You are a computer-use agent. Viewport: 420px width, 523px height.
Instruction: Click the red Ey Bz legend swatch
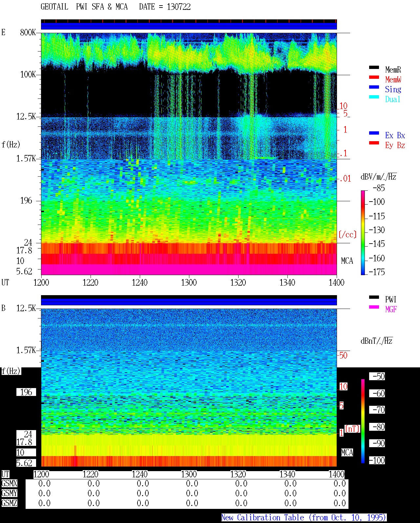[374, 143]
